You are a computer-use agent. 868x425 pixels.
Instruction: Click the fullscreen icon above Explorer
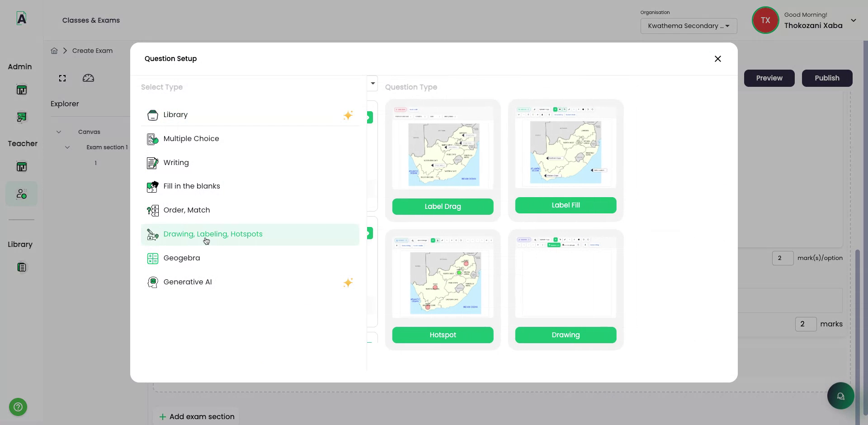[x=62, y=78]
